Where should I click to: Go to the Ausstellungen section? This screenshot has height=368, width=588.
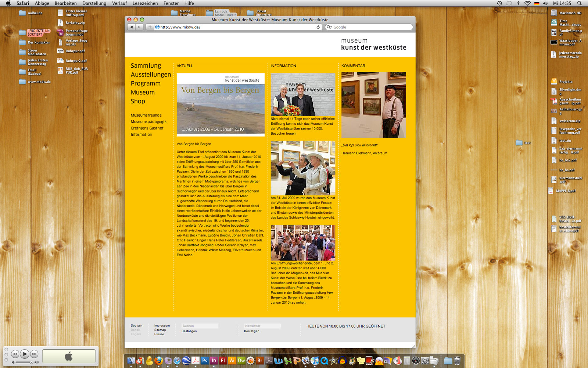(151, 74)
